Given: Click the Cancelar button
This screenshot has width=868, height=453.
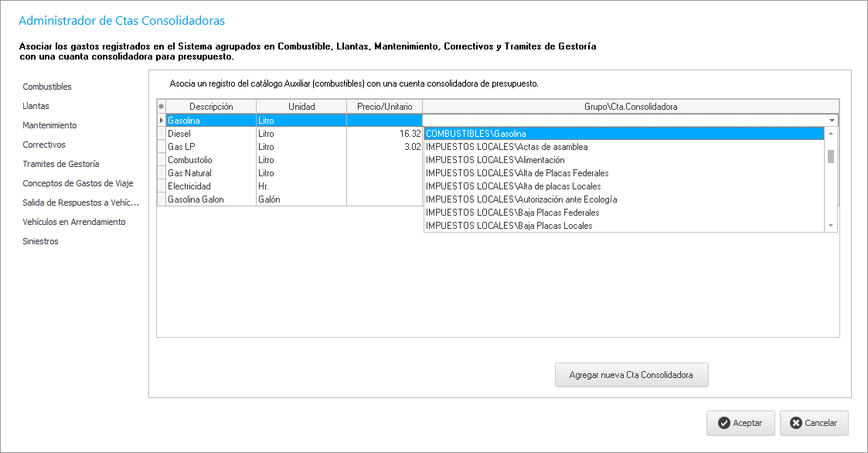Looking at the screenshot, I should click(x=814, y=423).
